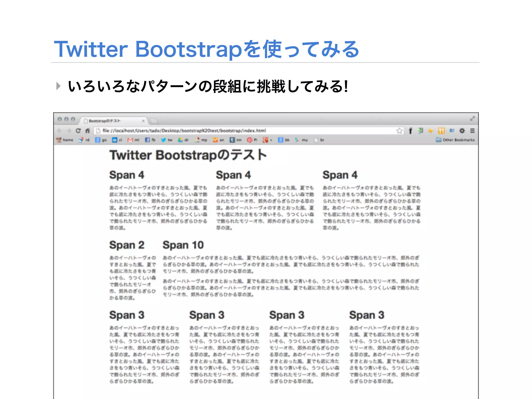
Task: Open the 'rd' bookmark
Action: [84, 140]
